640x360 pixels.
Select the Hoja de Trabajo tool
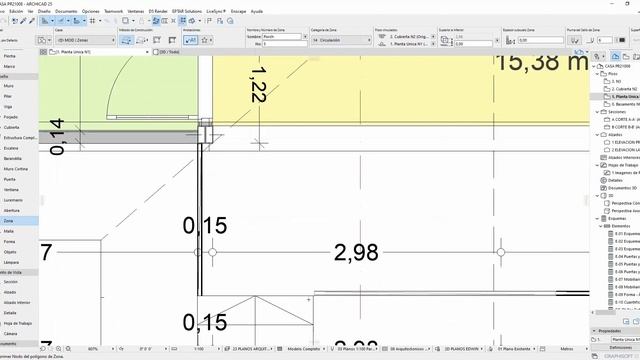tap(18, 323)
